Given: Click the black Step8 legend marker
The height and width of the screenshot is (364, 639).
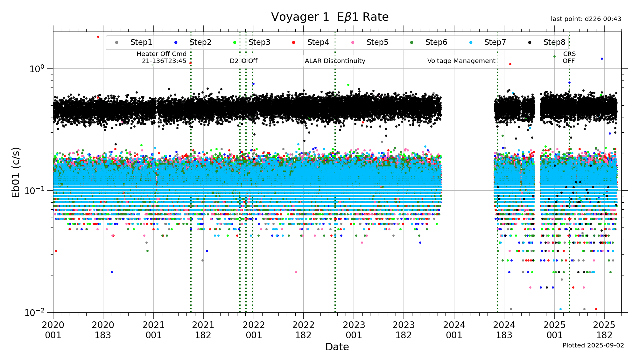Looking at the screenshot, I should (x=530, y=43).
